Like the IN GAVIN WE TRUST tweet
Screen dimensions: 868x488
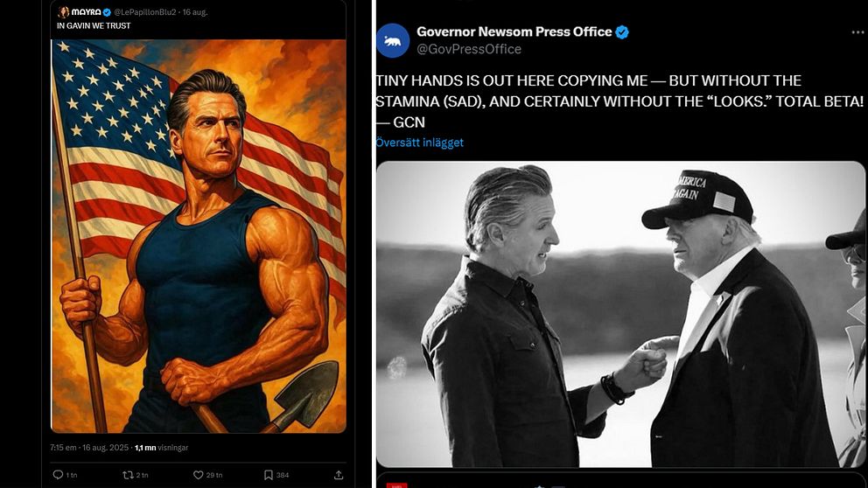198,475
